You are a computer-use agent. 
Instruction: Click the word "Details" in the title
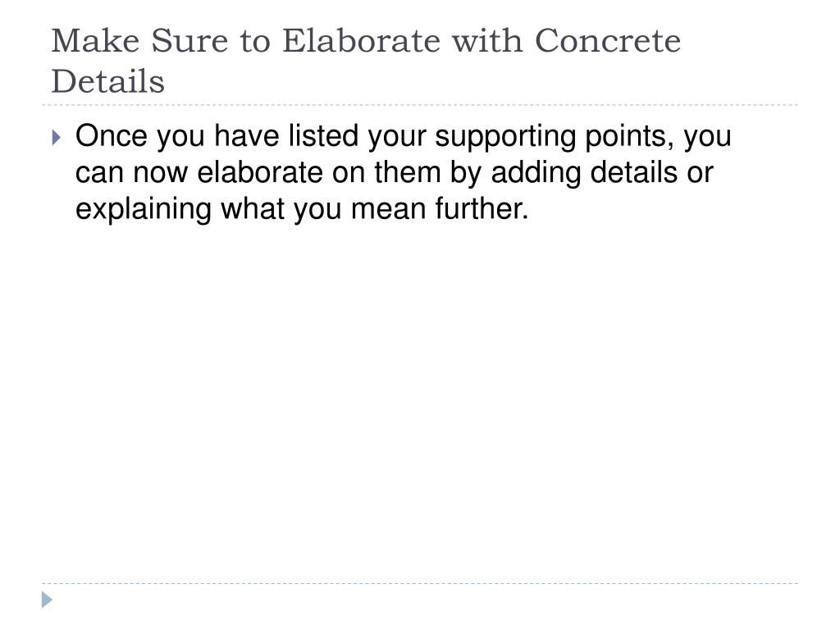107,81
